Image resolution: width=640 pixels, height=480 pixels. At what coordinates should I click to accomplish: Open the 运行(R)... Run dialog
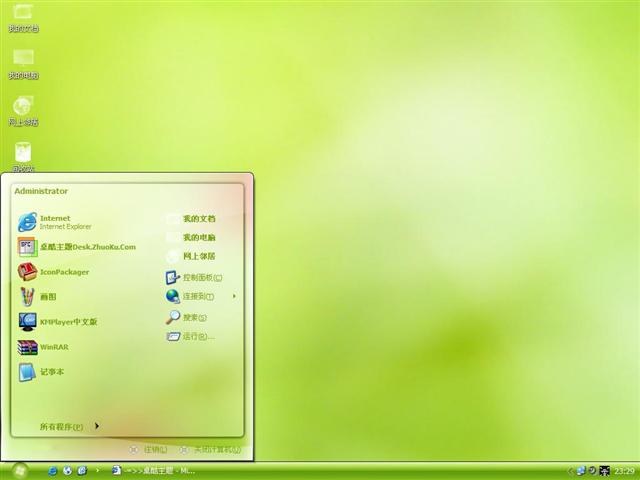tap(190, 336)
